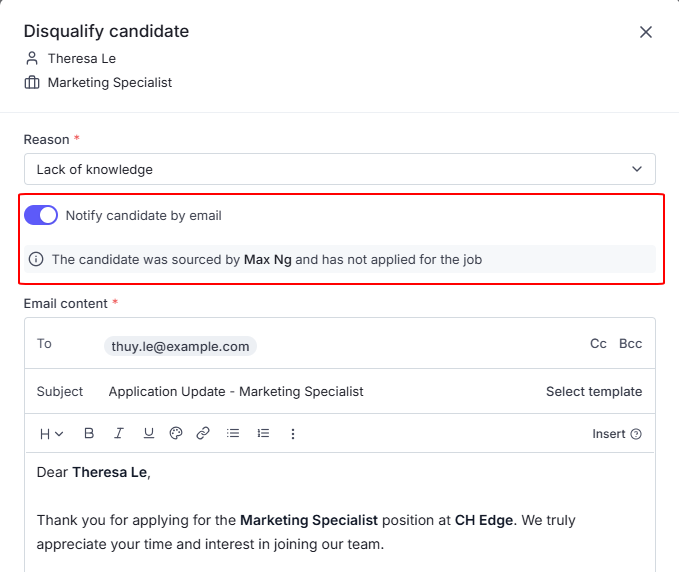679x572 pixels.
Task: Insert a numbered list
Action: (263, 434)
